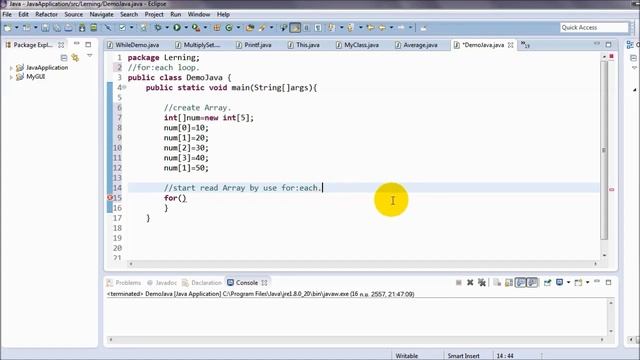Toggle Mark Occurrences toolbar button

point(295,28)
